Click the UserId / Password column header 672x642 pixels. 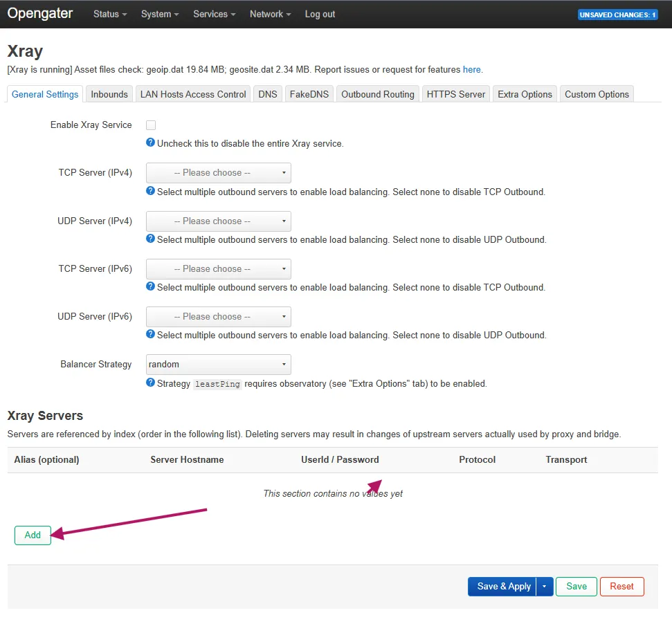pyautogui.click(x=340, y=459)
